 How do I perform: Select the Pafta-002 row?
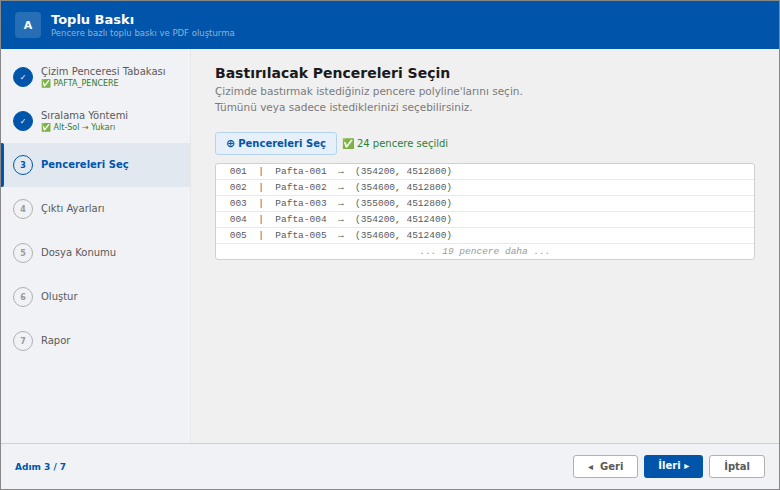pyautogui.click(x=485, y=188)
